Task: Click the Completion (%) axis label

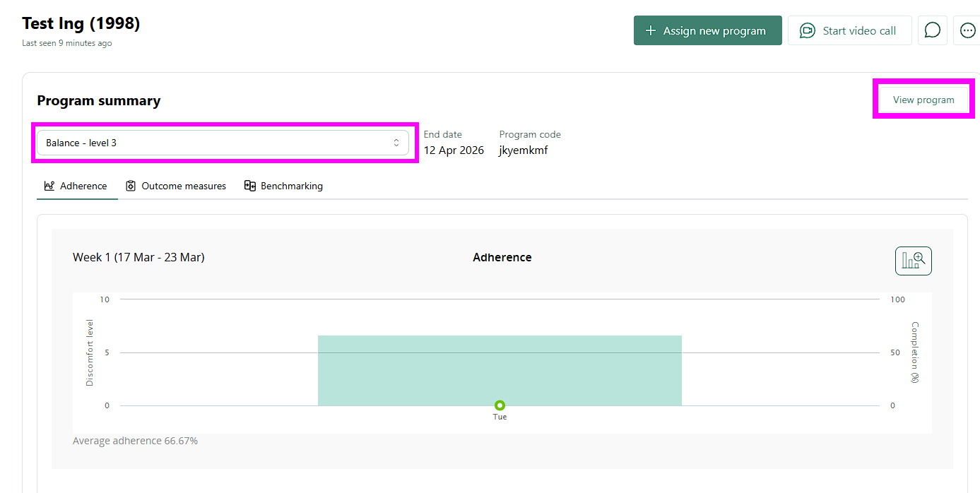Action: pos(915,352)
